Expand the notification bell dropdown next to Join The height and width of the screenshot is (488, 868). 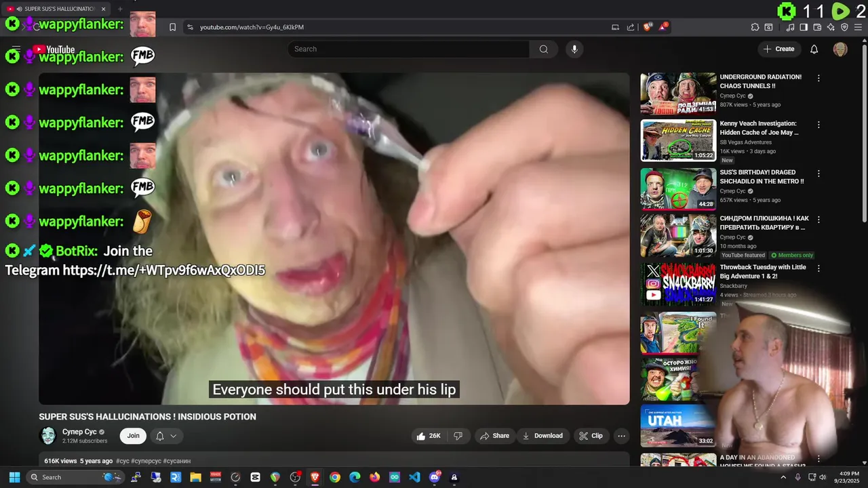click(x=166, y=436)
